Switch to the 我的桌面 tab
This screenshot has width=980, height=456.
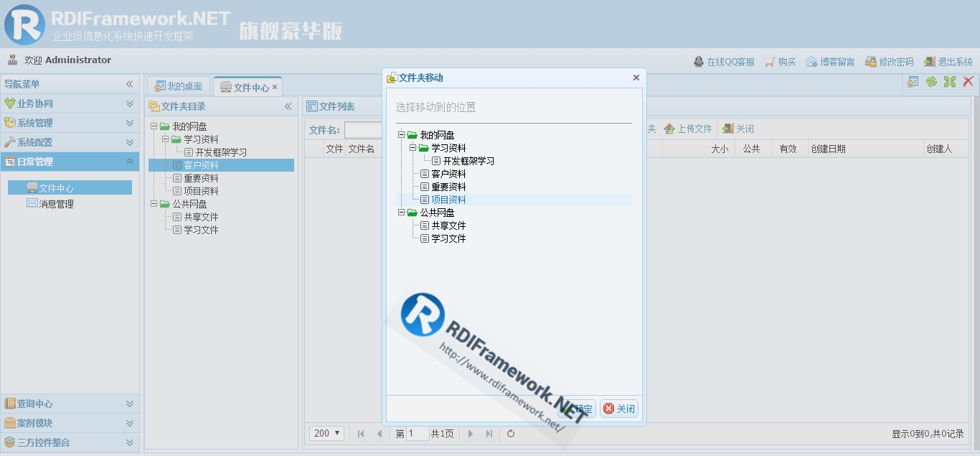179,86
